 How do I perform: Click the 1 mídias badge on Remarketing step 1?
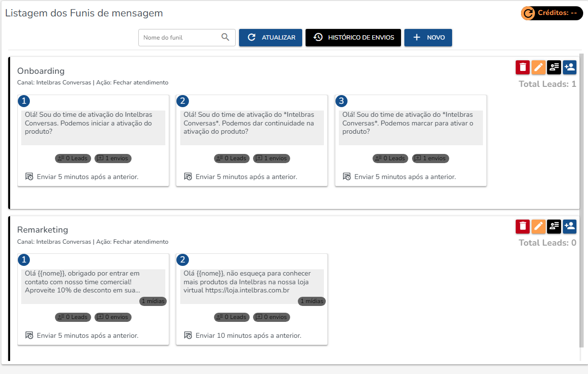(153, 301)
